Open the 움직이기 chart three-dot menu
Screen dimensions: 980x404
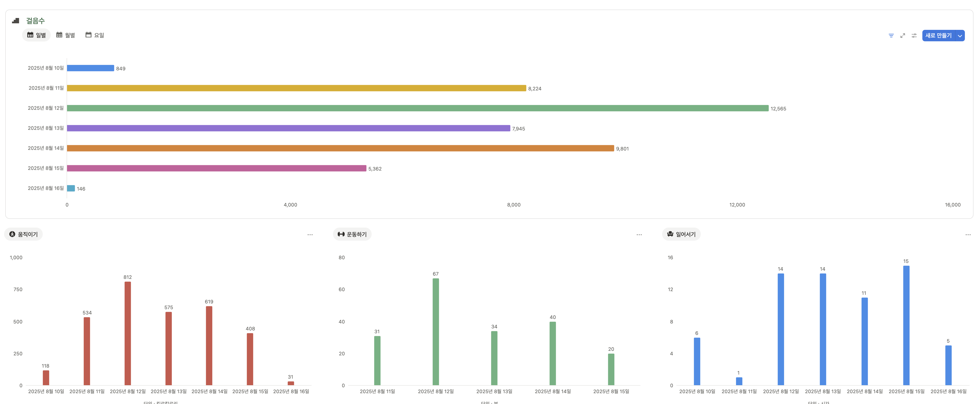pyautogui.click(x=310, y=235)
